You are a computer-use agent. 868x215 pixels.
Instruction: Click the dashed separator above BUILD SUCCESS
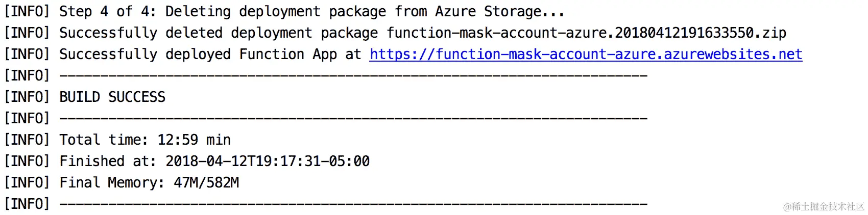point(353,75)
